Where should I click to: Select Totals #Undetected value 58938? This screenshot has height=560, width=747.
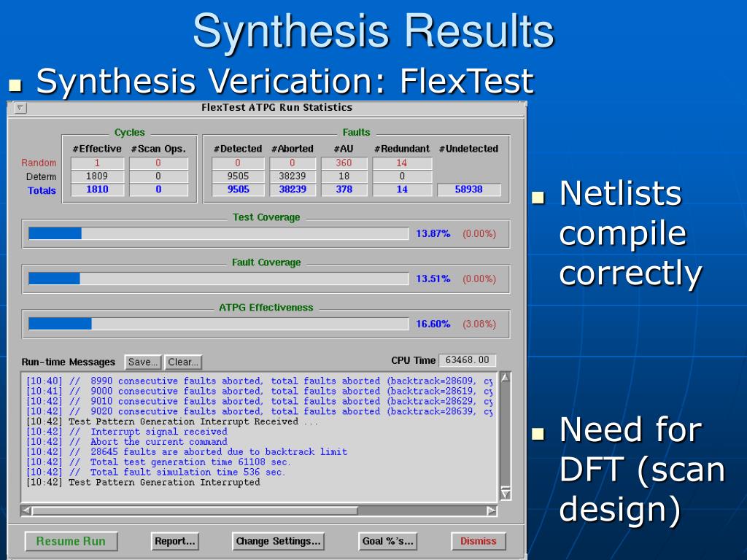[x=469, y=190]
